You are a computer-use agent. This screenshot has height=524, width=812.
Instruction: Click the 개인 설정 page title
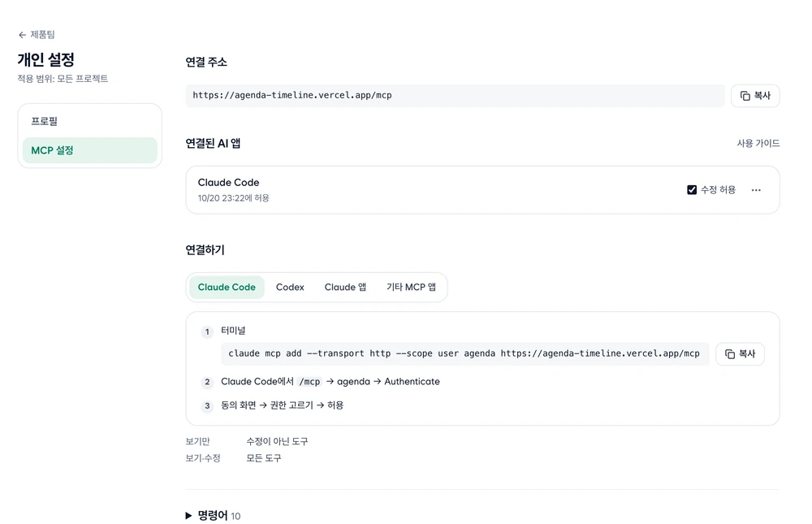point(46,59)
